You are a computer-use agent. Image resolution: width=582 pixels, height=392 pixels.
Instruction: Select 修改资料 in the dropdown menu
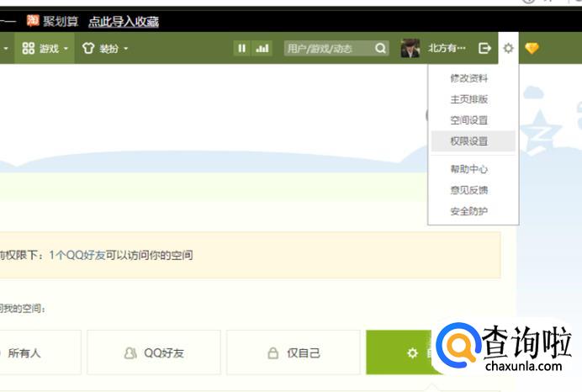[x=468, y=78]
